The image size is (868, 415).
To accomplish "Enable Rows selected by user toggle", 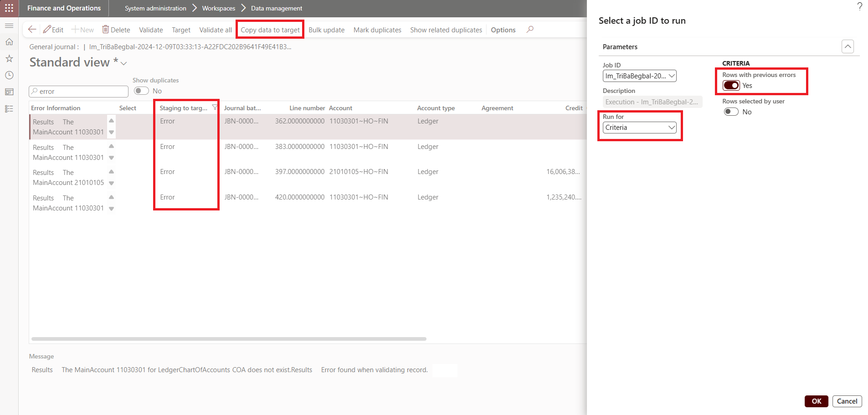I will tap(731, 112).
